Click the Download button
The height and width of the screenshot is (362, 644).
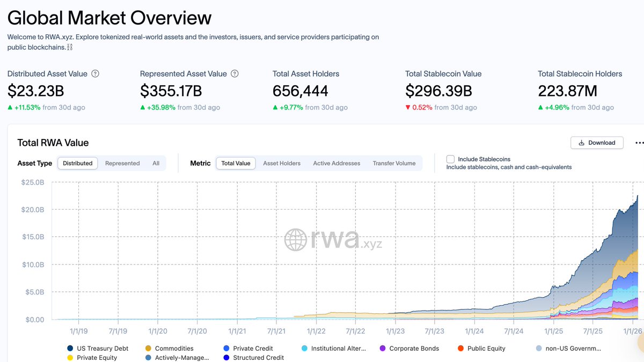597,143
